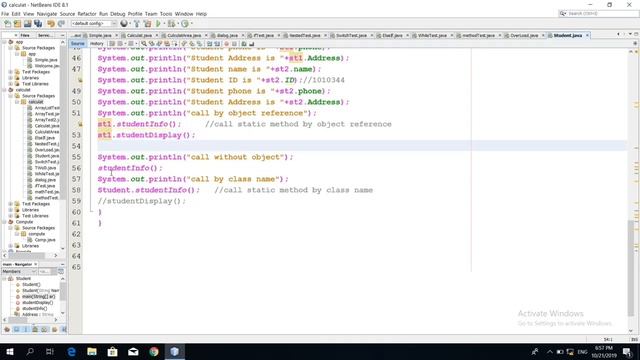The width and height of the screenshot is (640, 360).
Task: Click the Clean and Build icon
Action: pos(147,24)
